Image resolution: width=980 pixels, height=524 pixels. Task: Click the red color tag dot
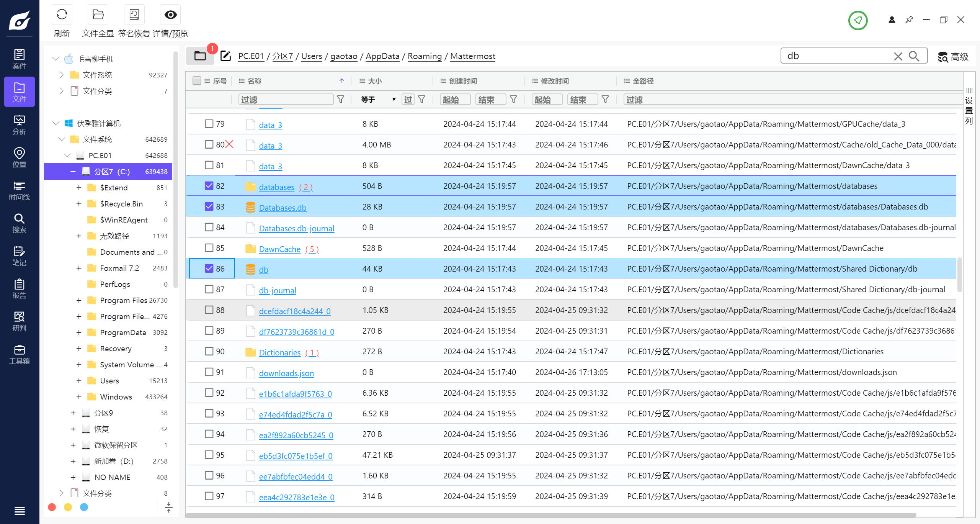52,507
